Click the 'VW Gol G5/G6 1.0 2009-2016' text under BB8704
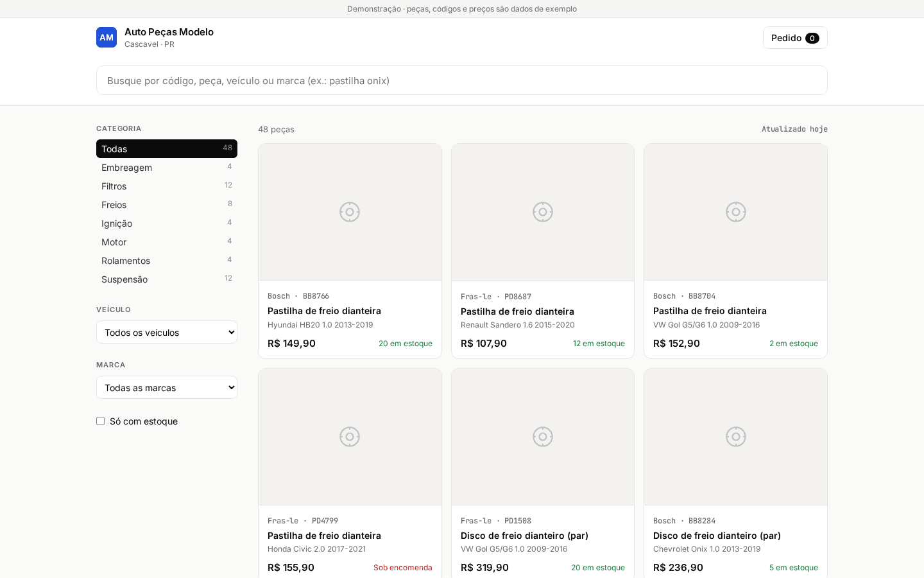Image resolution: width=924 pixels, height=578 pixels. [706, 325]
